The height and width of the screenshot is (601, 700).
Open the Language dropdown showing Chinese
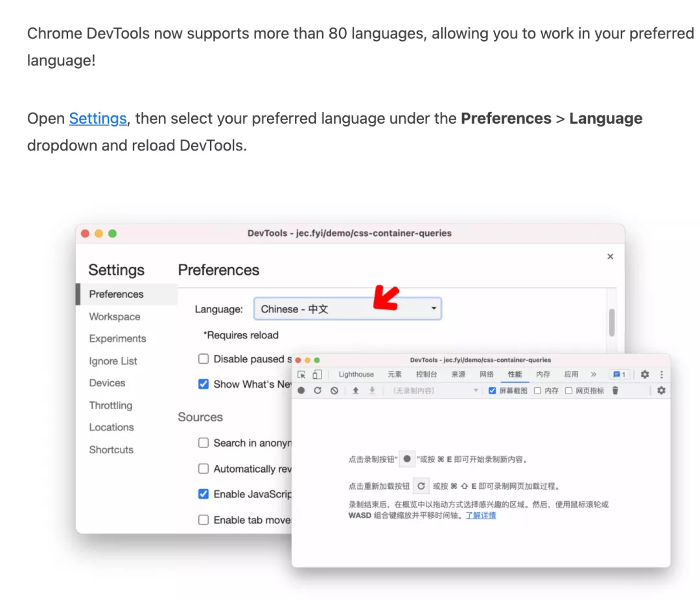click(347, 309)
